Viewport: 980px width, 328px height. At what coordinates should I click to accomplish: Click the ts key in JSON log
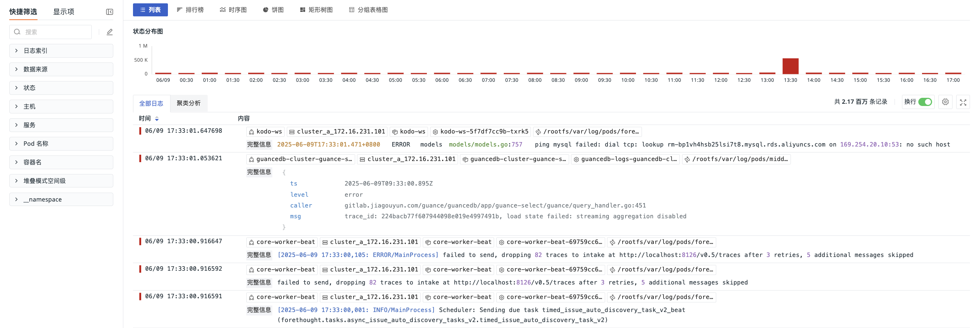tap(293, 184)
